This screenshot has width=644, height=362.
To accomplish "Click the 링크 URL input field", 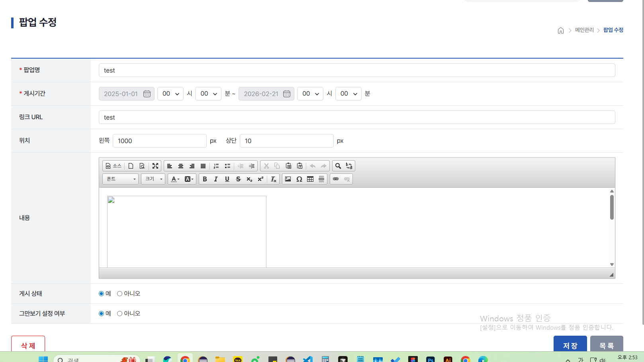I will 356,117.
